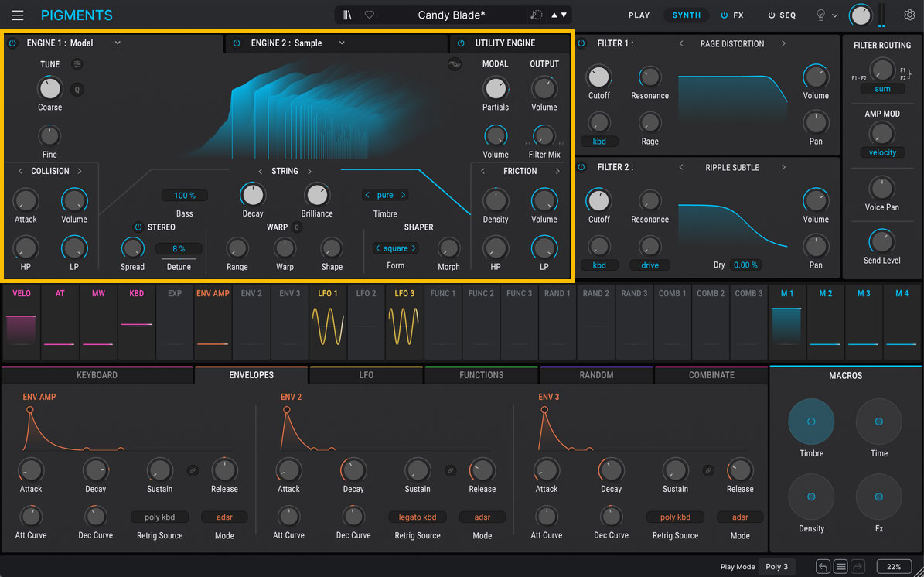This screenshot has width=924, height=577.
Task: Click the ENV AMP link icon beside Sustain
Action: click(x=193, y=470)
